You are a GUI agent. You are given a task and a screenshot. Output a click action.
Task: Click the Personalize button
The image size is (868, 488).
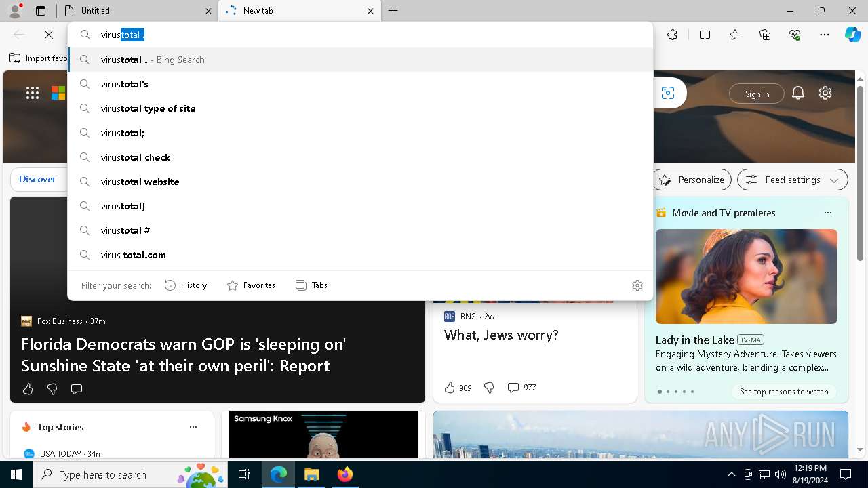point(692,180)
